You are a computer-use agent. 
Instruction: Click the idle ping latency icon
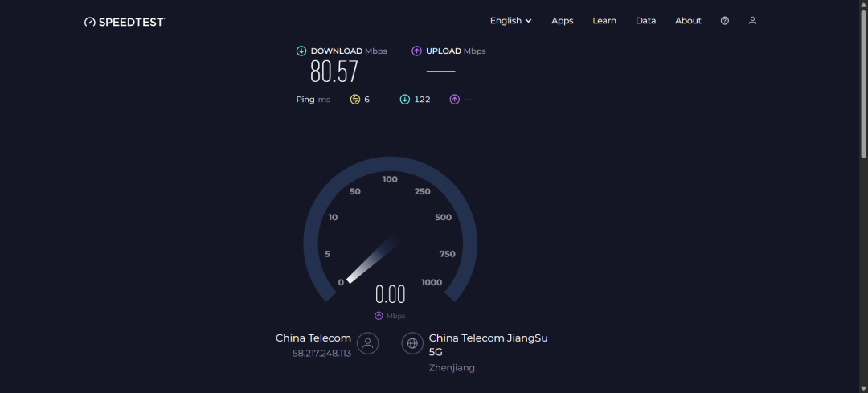355,100
